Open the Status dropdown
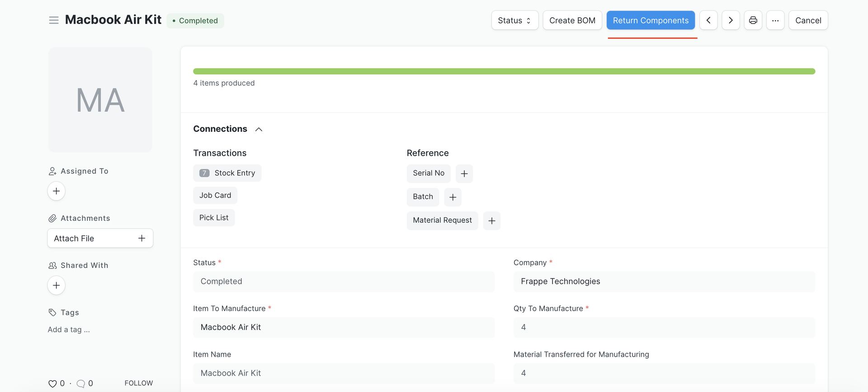Image resolution: width=868 pixels, height=392 pixels. [514, 20]
